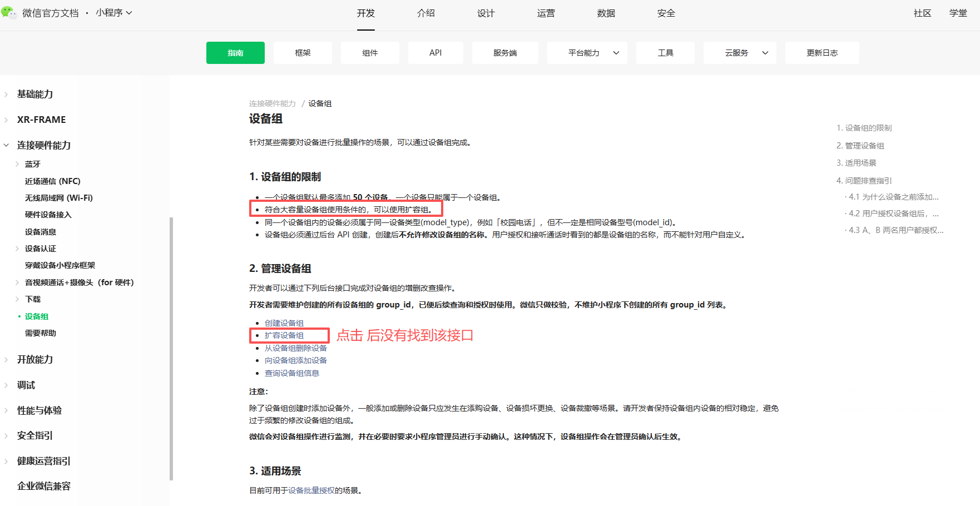
Task: Open the 从设备组删除设备 API link
Action: pyautogui.click(x=296, y=348)
